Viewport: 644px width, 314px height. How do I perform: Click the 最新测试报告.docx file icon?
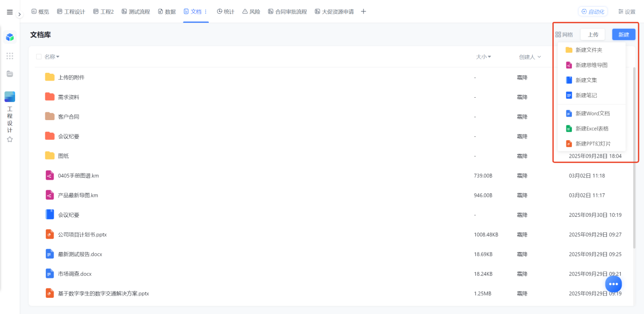point(49,254)
